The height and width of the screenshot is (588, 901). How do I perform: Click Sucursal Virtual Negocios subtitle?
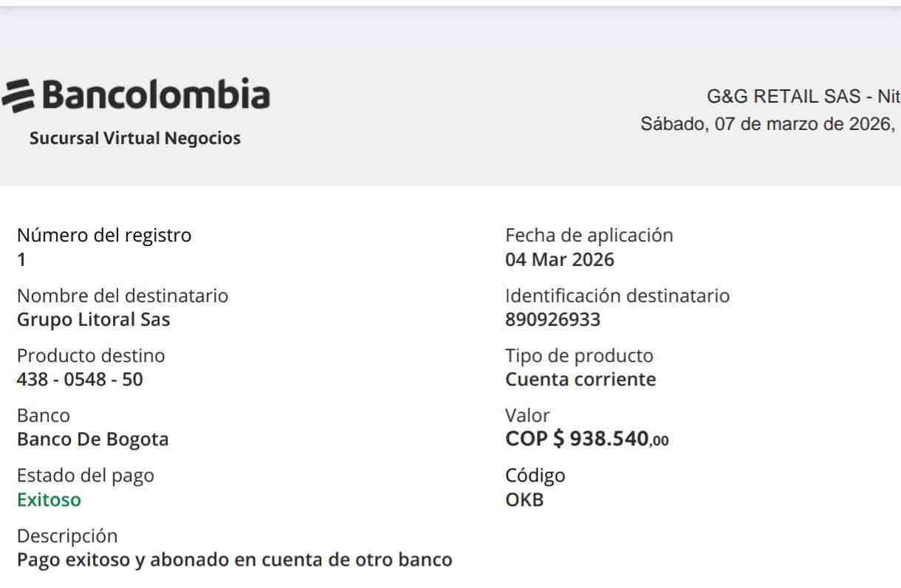134,138
